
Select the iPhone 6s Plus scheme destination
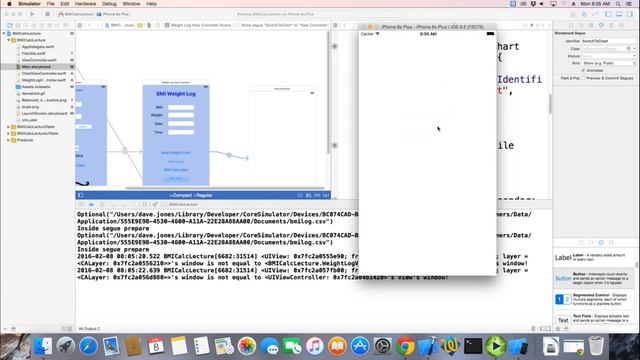click(113, 14)
